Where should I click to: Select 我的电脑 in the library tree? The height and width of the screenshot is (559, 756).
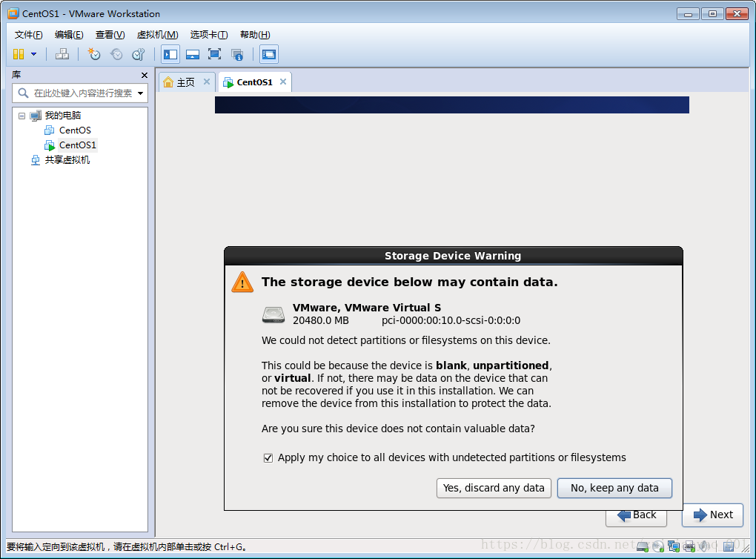pyautogui.click(x=63, y=115)
